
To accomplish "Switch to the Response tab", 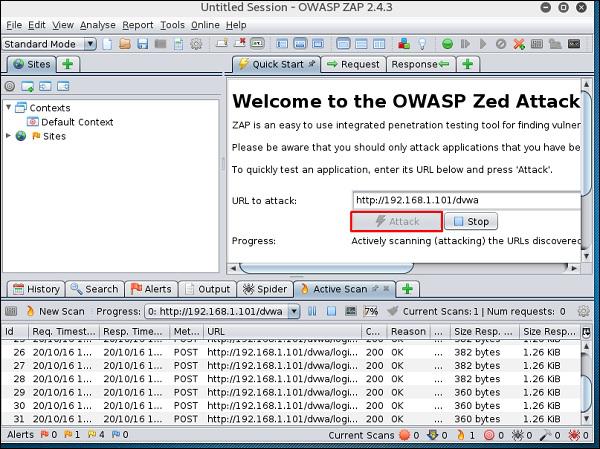I will pyautogui.click(x=421, y=64).
